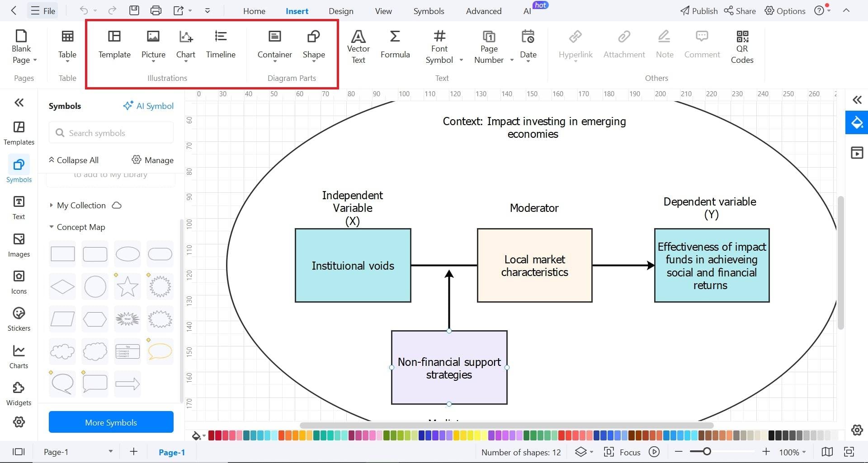868x463 pixels.
Task: Toggle fit-to-window icon in status bar
Action: (849, 452)
